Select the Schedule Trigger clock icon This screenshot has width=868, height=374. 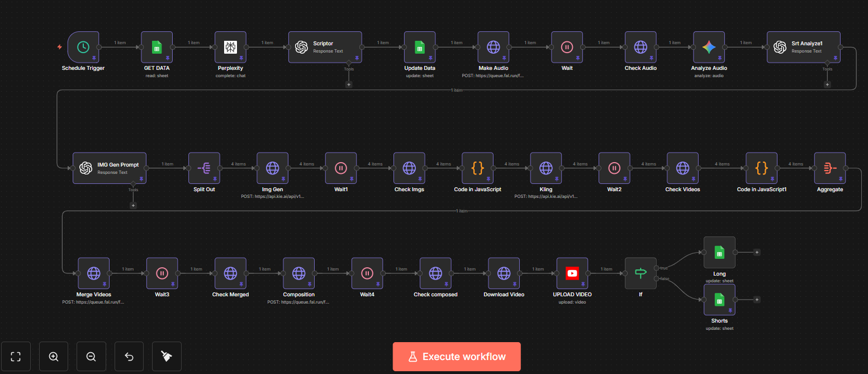click(x=83, y=48)
